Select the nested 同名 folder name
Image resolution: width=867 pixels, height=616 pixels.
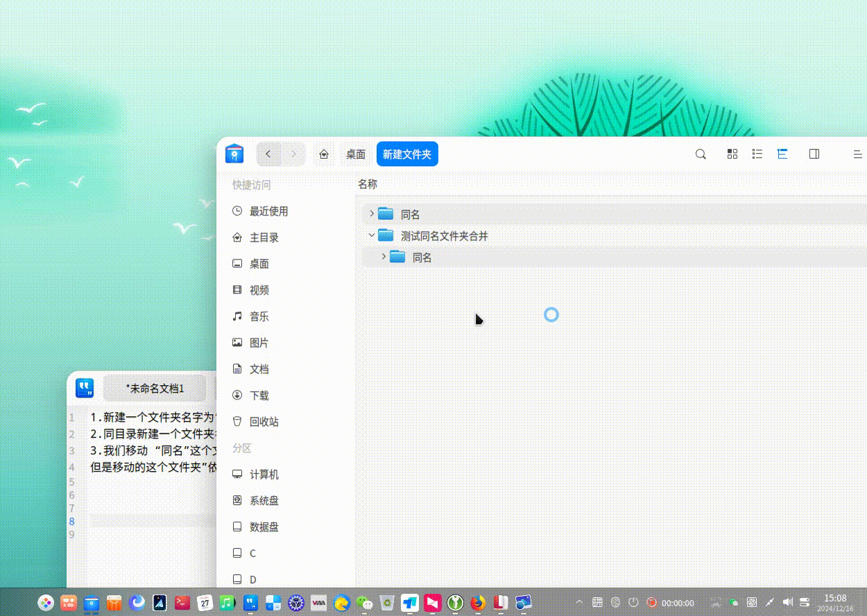[422, 257]
